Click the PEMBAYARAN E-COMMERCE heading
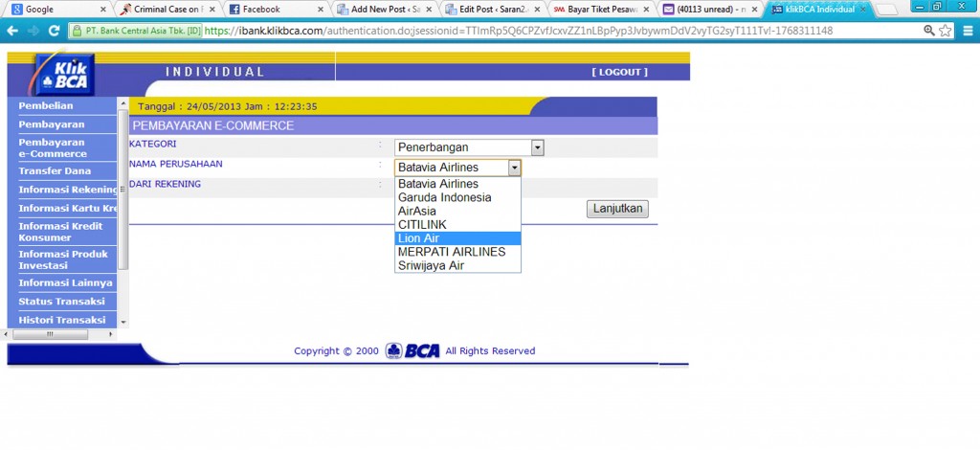 click(x=213, y=125)
